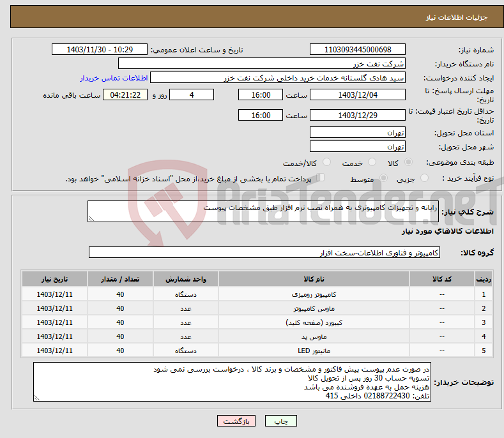Click the resize grip of شرح کلی نیاز box

pyautogui.click(x=91, y=218)
